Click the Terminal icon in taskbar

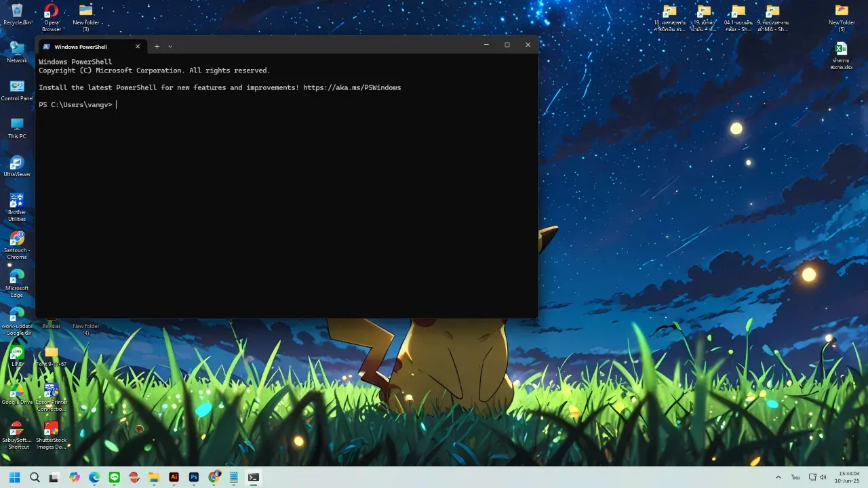point(254,477)
